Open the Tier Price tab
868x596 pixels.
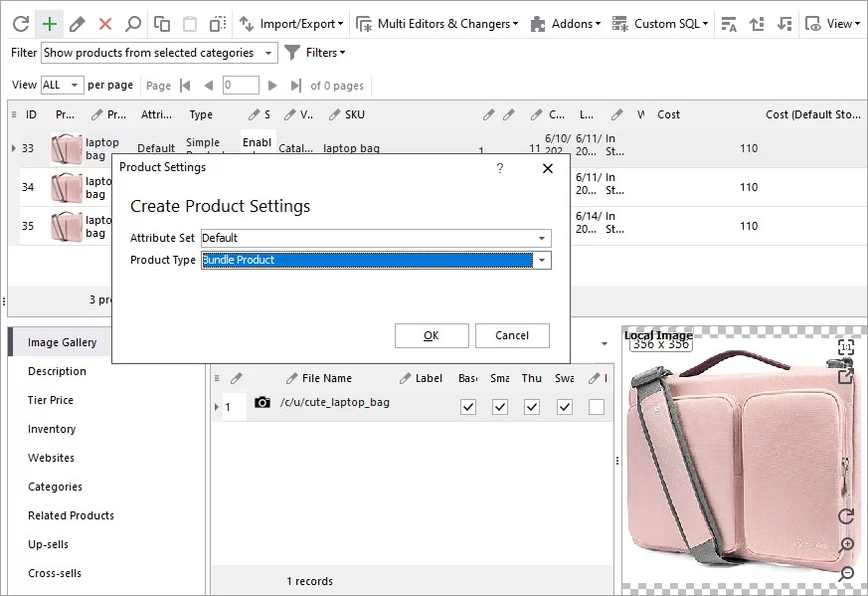51,400
